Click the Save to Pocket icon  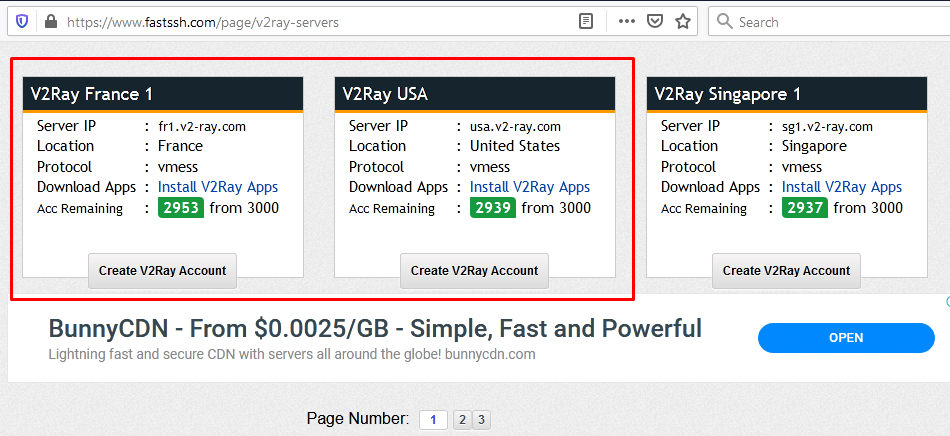pyautogui.click(x=654, y=22)
